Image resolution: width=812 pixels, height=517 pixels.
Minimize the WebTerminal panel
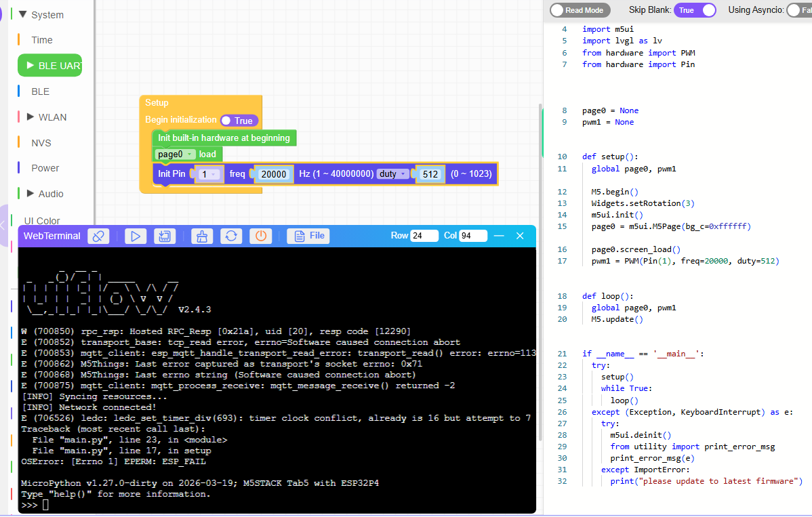[x=499, y=236]
